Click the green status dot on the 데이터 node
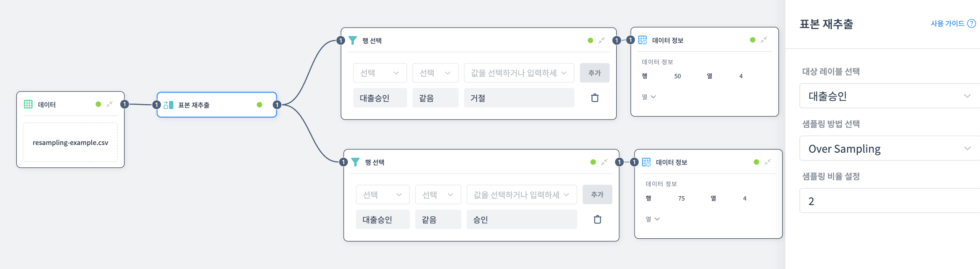 (99, 104)
